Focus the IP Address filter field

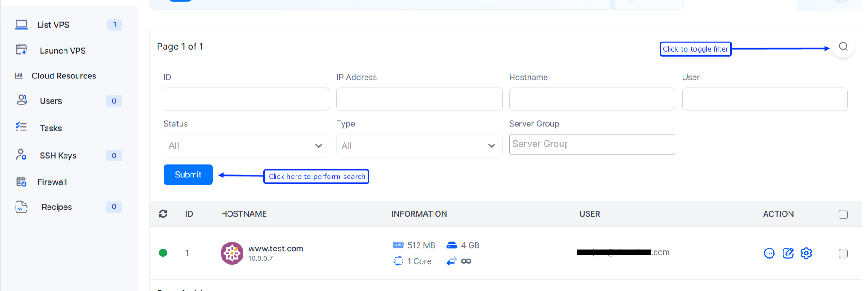(419, 99)
